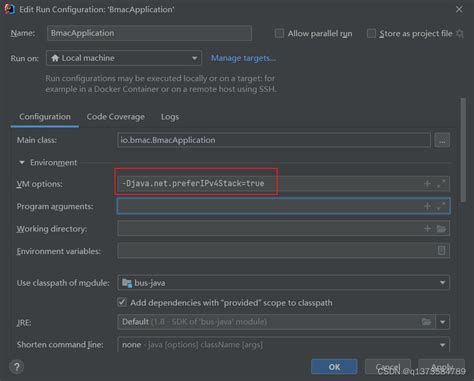Browse for JRE folder icon
Viewport: 474px width, 381px height.
426,322
